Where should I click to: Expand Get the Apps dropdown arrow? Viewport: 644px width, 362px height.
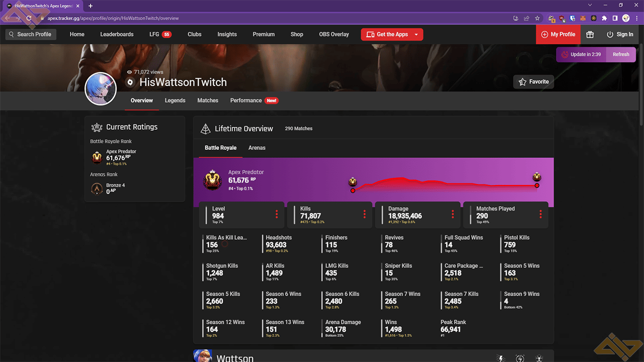pyautogui.click(x=416, y=34)
